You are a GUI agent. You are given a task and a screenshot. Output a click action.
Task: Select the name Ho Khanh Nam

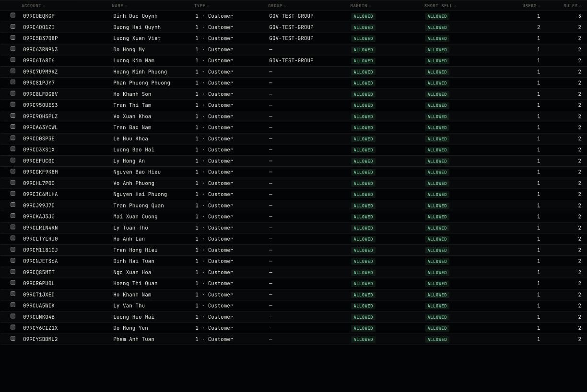132,295
